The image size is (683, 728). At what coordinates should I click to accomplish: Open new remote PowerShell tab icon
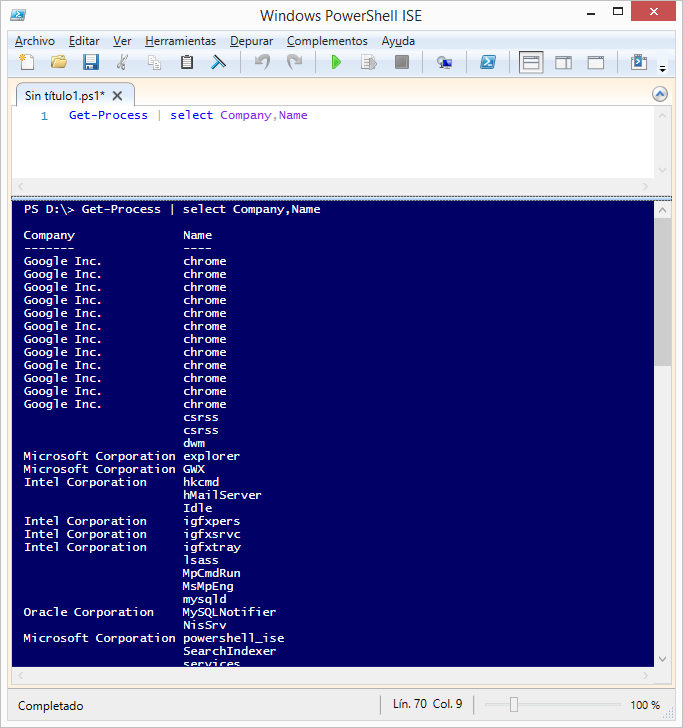444,62
